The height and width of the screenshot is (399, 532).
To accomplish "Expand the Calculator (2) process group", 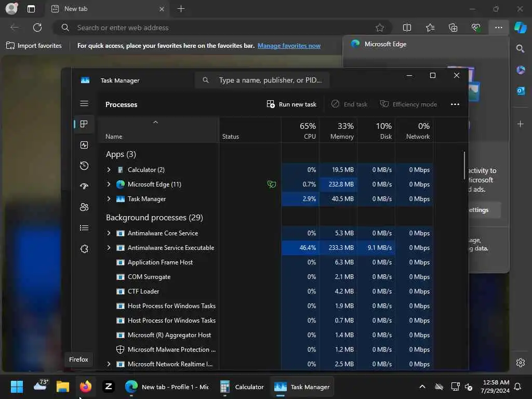I will 109,170.
